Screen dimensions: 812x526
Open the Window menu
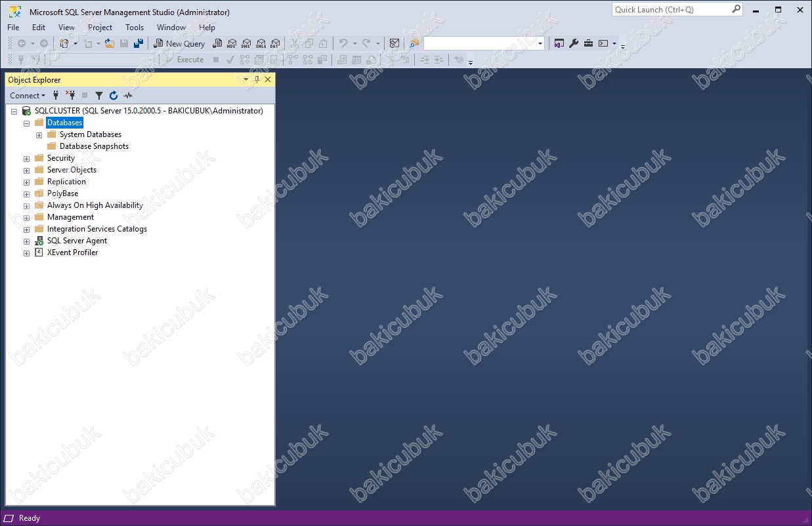pyautogui.click(x=171, y=27)
